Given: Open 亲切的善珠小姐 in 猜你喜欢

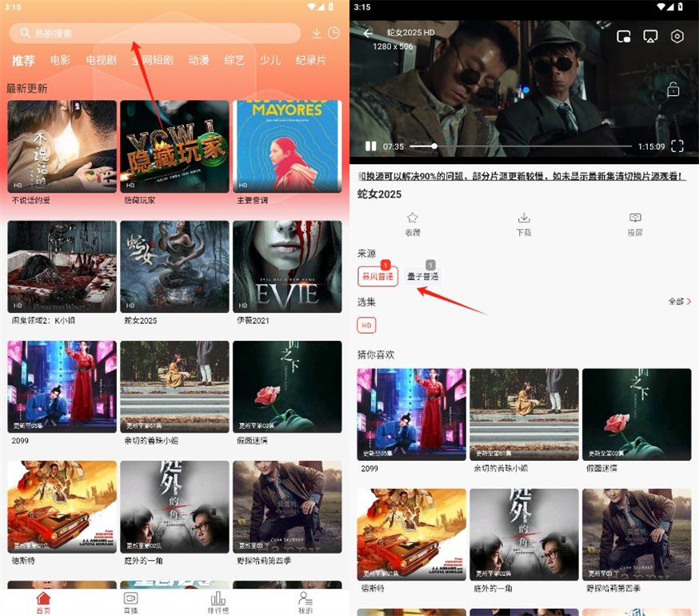Looking at the screenshot, I should (525, 414).
